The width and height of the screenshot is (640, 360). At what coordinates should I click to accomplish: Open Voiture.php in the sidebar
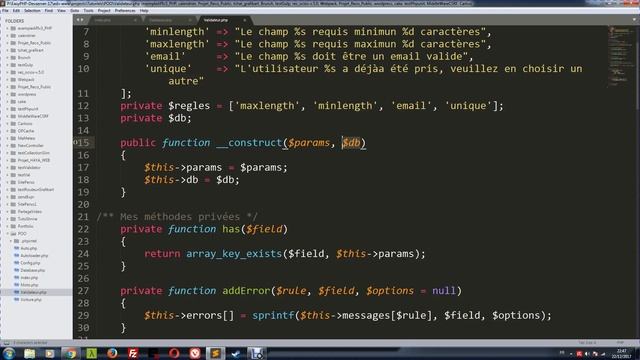click(31, 300)
